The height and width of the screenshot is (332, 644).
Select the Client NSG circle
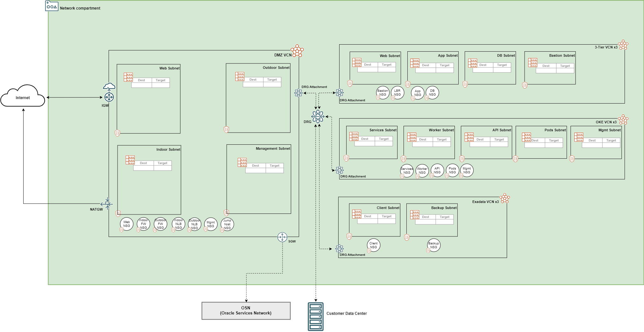click(374, 245)
